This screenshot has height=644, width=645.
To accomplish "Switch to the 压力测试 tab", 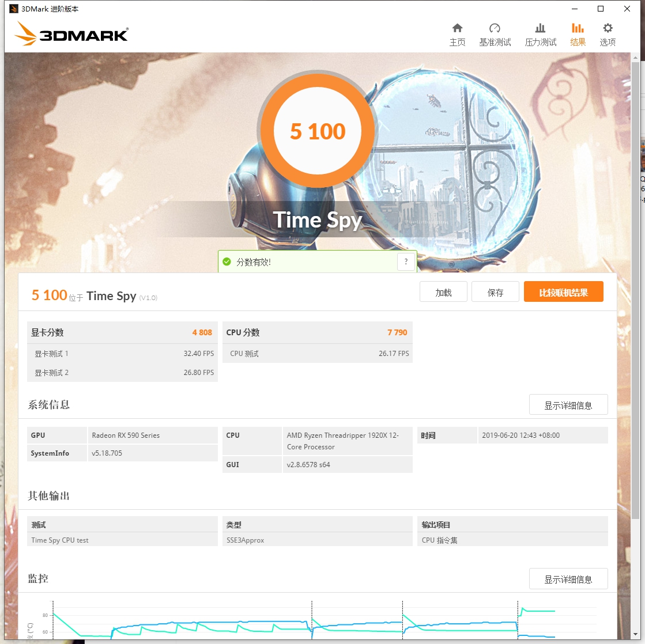I will coord(540,33).
